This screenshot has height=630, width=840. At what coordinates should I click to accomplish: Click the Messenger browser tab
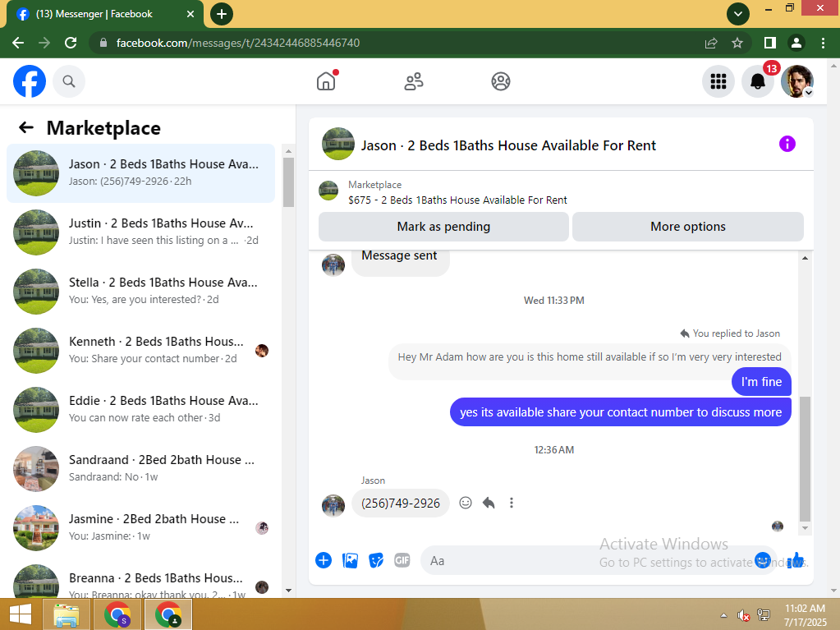tap(105, 15)
